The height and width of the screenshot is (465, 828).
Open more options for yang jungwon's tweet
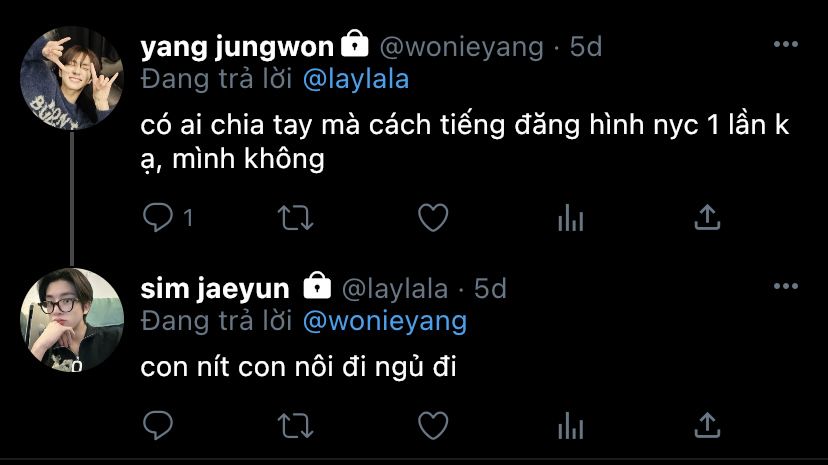pyautogui.click(x=786, y=44)
